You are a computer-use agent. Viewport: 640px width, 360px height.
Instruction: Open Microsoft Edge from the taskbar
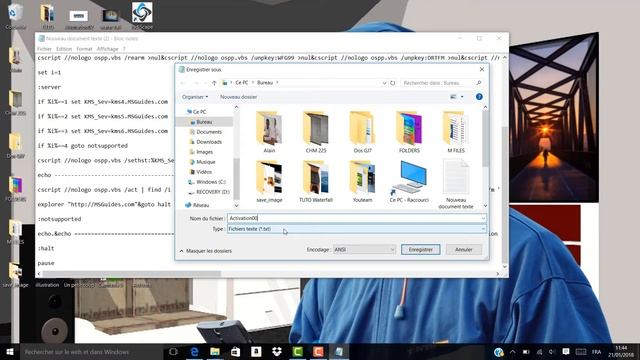(x=194, y=352)
